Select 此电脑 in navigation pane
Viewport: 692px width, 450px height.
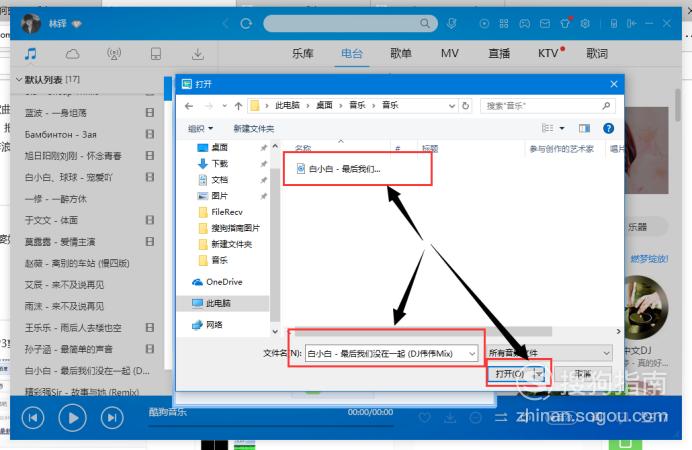[218, 303]
